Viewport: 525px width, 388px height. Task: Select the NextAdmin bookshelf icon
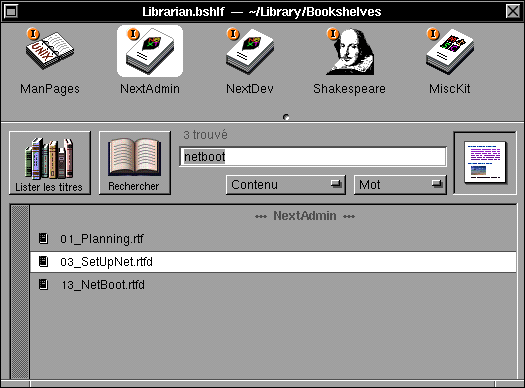point(150,51)
